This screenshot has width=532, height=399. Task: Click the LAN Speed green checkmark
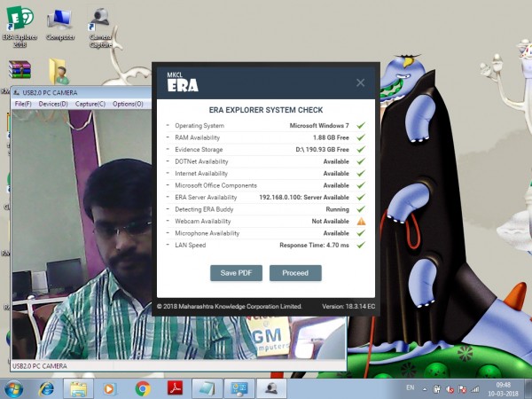(361, 245)
